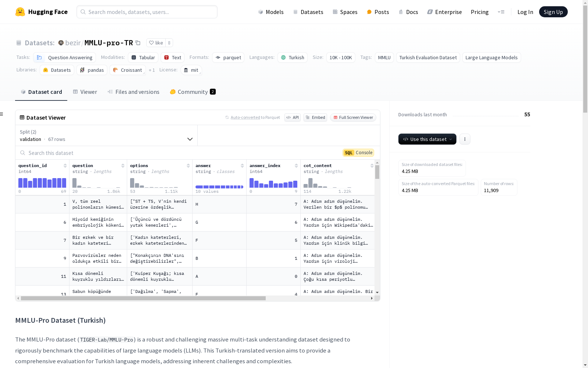The height and width of the screenshot is (368, 588).
Task: Click the Embed button
Action: (x=315, y=117)
